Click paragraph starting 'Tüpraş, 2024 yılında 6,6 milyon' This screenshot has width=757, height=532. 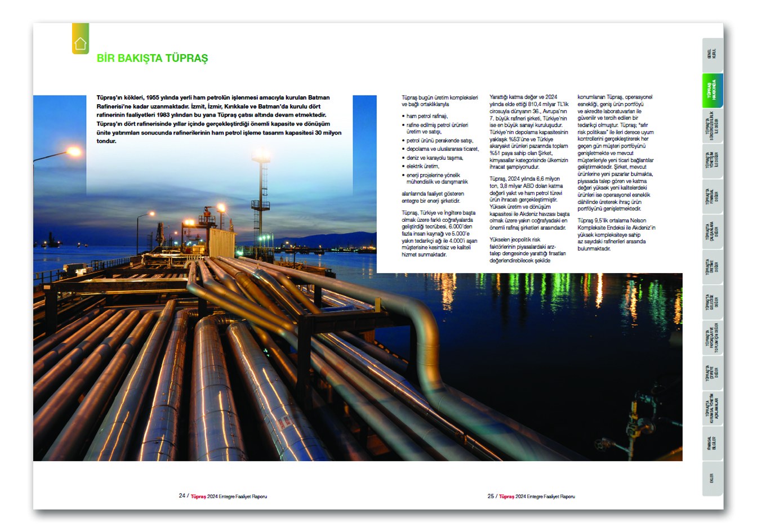(x=529, y=203)
